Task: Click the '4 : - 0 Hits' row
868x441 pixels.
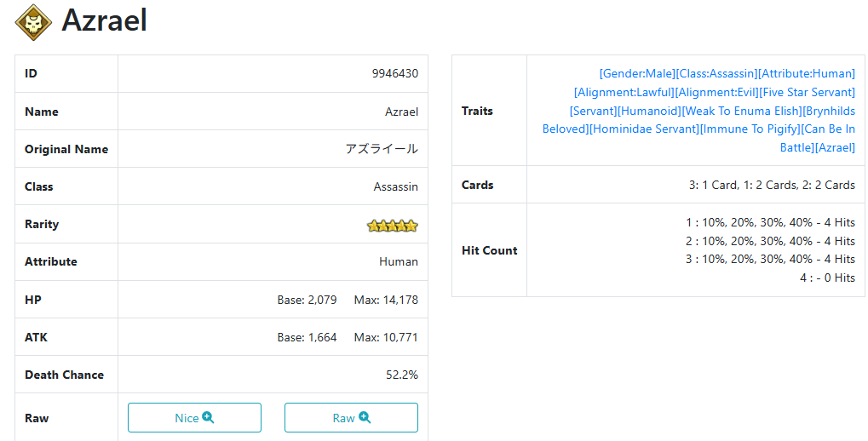Action: pos(828,278)
